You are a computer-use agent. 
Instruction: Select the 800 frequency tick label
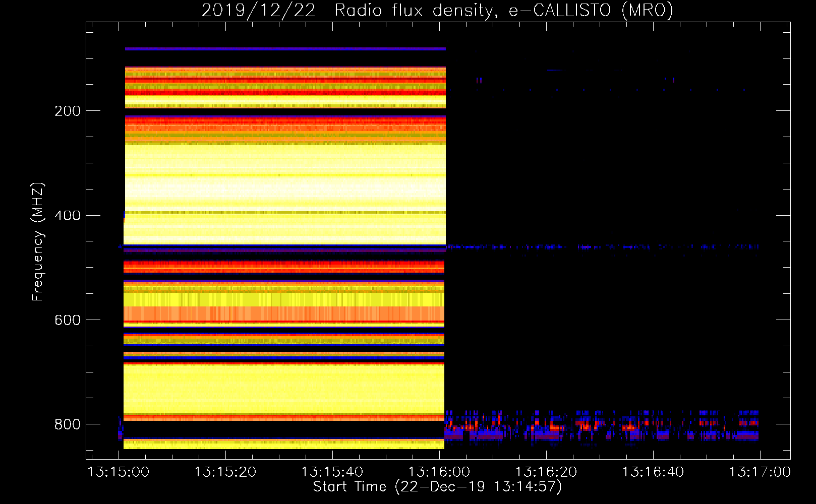coord(68,424)
